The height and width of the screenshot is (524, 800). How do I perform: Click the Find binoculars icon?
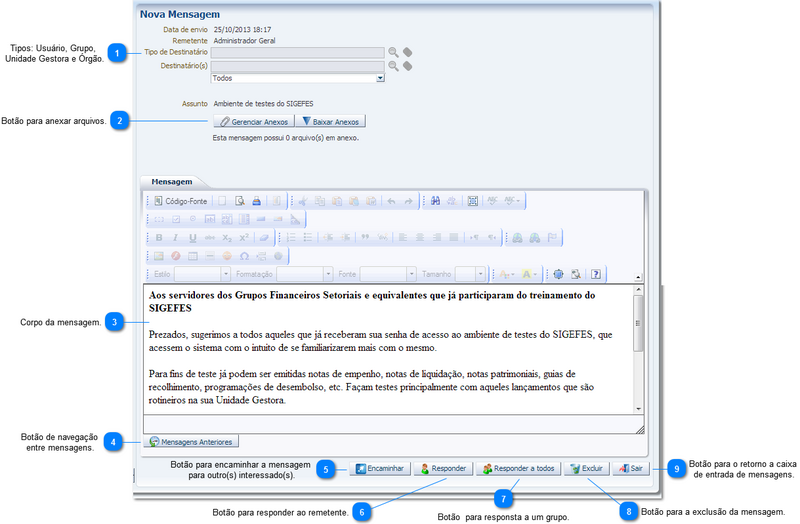(435, 201)
